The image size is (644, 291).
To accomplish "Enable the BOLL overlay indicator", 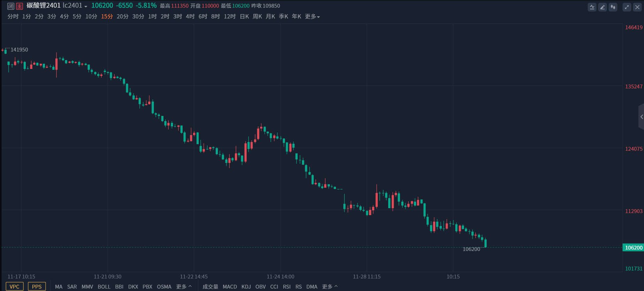I will (104, 286).
